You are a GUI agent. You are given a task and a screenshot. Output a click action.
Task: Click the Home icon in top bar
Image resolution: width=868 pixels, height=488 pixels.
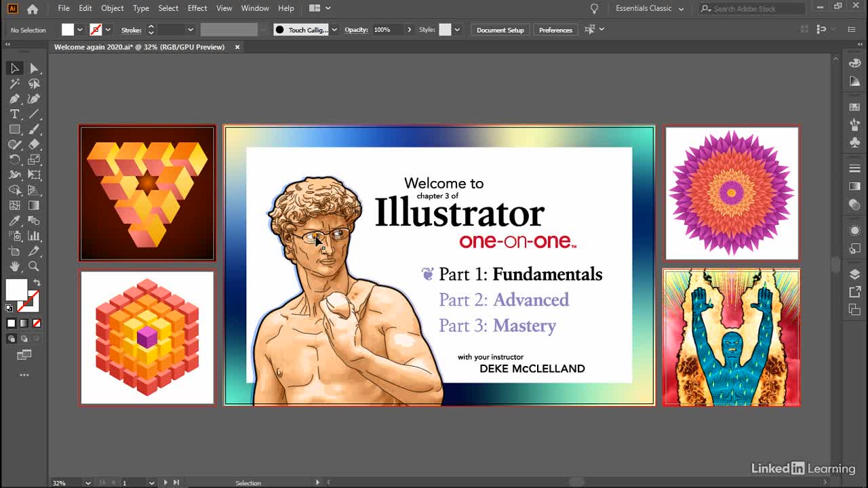point(32,9)
